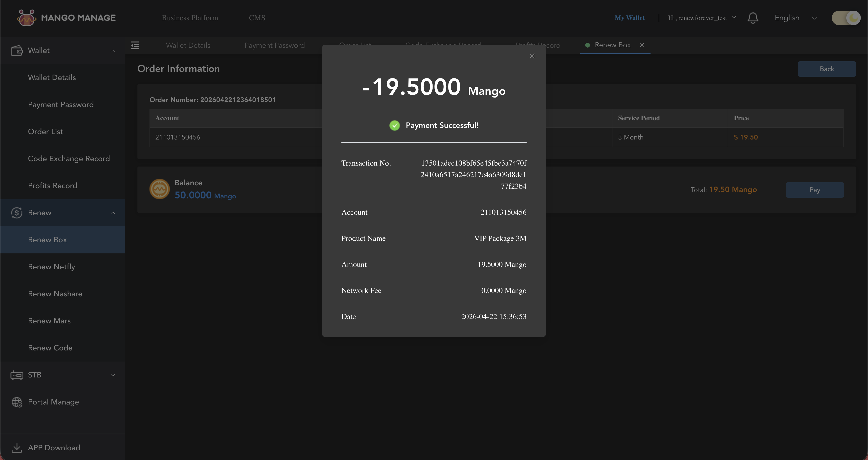Click the APP Download arrow icon
The width and height of the screenshot is (868, 460).
pyautogui.click(x=16, y=447)
